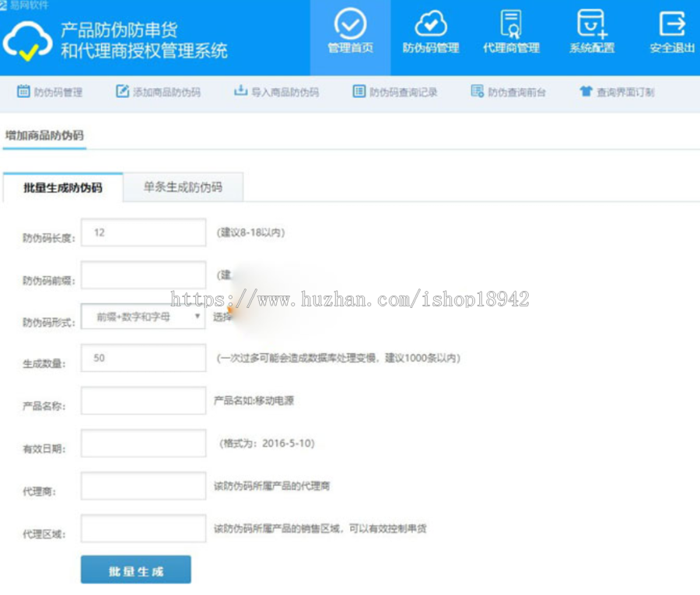The image size is (700, 595).
Task: Open 防伪查询前台 submenu item
Action: click(x=517, y=93)
